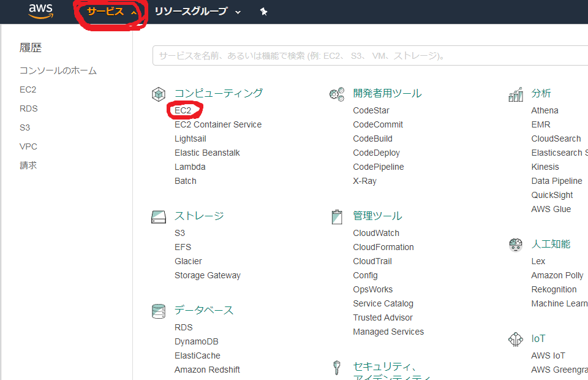Select RDS in the 履歴 sidebar
This screenshot has height=380, width=588.
28,108
